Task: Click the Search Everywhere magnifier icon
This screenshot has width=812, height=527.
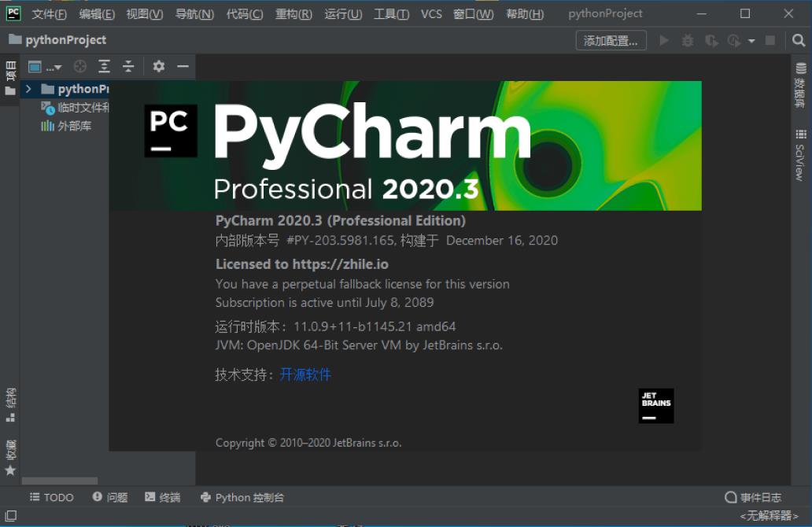Action: (x=799, y=40)
